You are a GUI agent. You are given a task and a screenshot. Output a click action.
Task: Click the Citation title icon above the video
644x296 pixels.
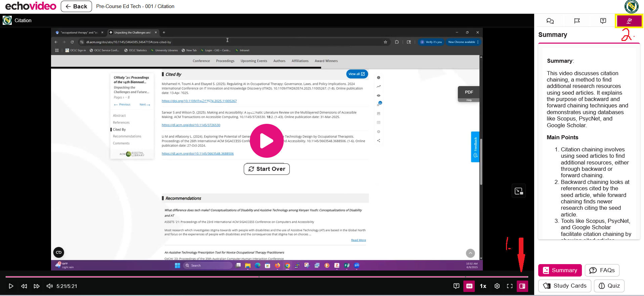point(7,20)
